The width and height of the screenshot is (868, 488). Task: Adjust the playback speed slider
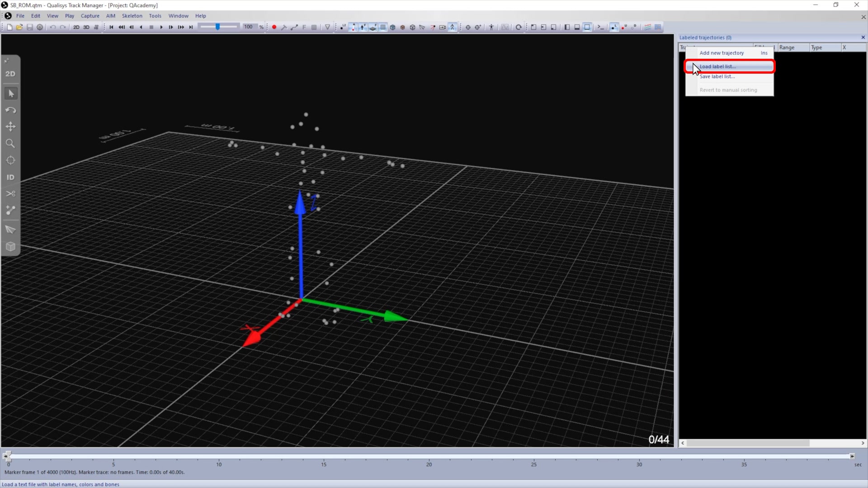pos(218,27)
